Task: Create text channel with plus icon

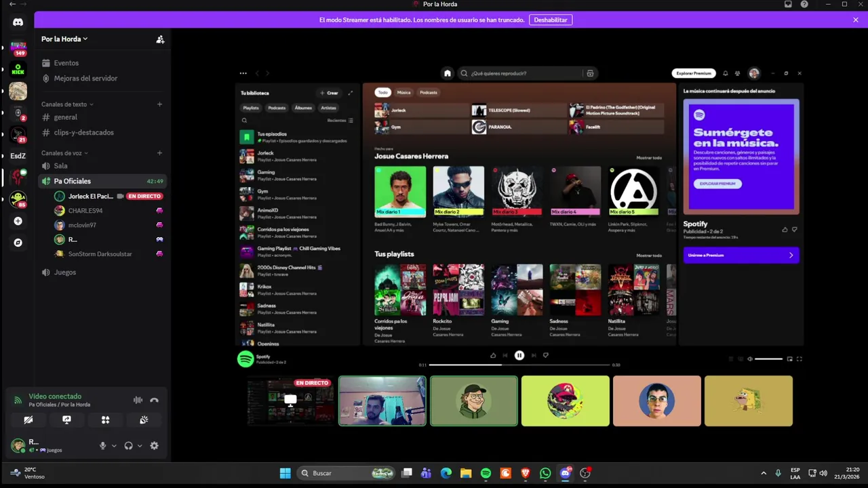Action: (x=160, y=104)
